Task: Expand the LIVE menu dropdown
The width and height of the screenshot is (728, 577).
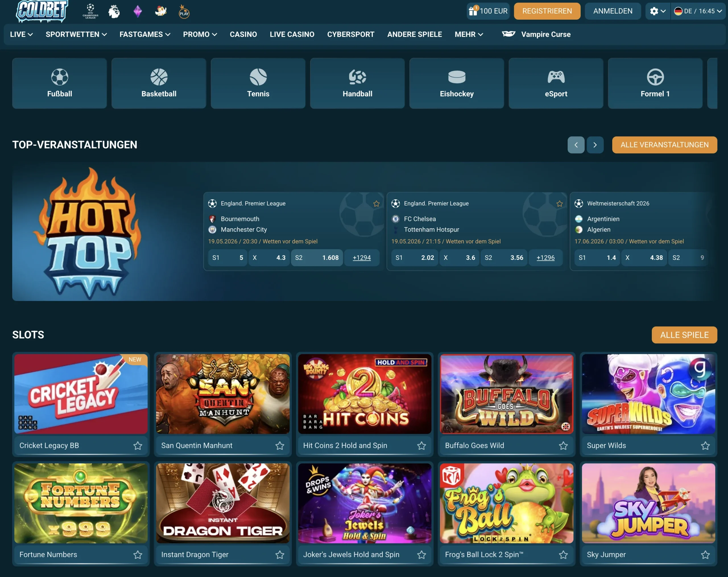Action: 21,34
